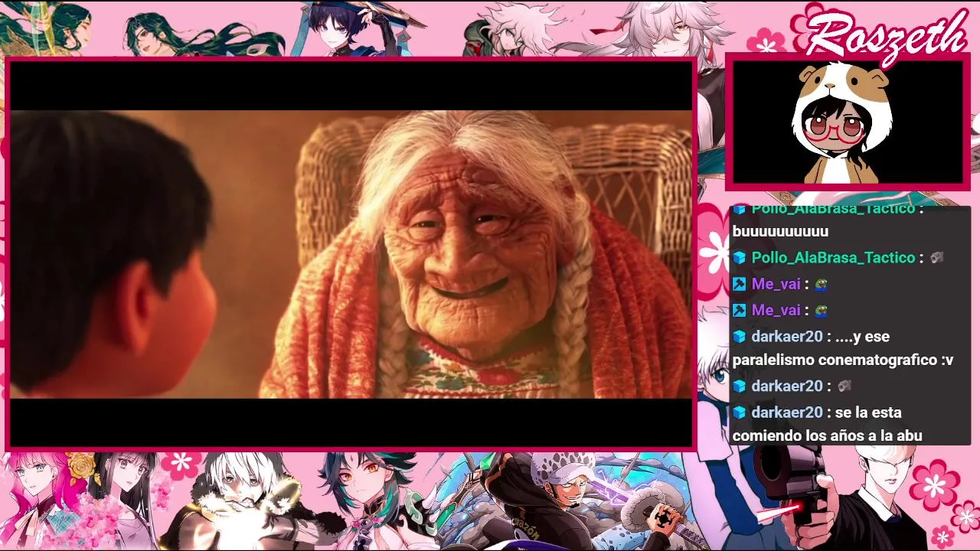Open the fully visible Pollo_AlaBrasa_Tactico username
Viewport: 980px width, 551px height.
[x=833, y=258]
